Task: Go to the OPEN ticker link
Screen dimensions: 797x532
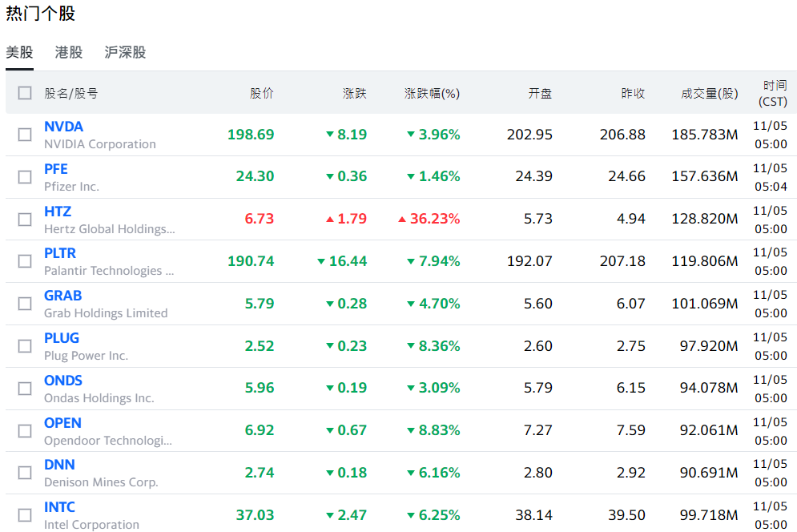Action: click(62, 423)
